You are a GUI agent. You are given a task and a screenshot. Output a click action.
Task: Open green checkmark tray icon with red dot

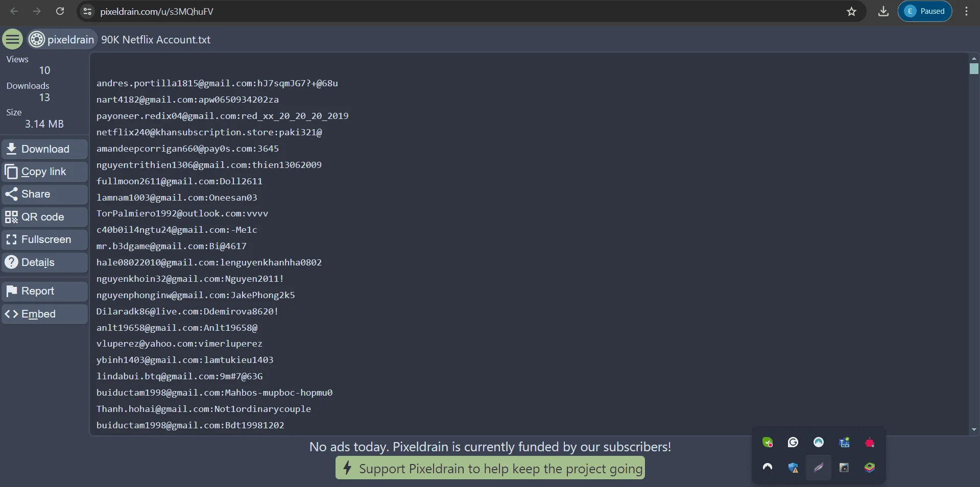[x=768, y=443]
